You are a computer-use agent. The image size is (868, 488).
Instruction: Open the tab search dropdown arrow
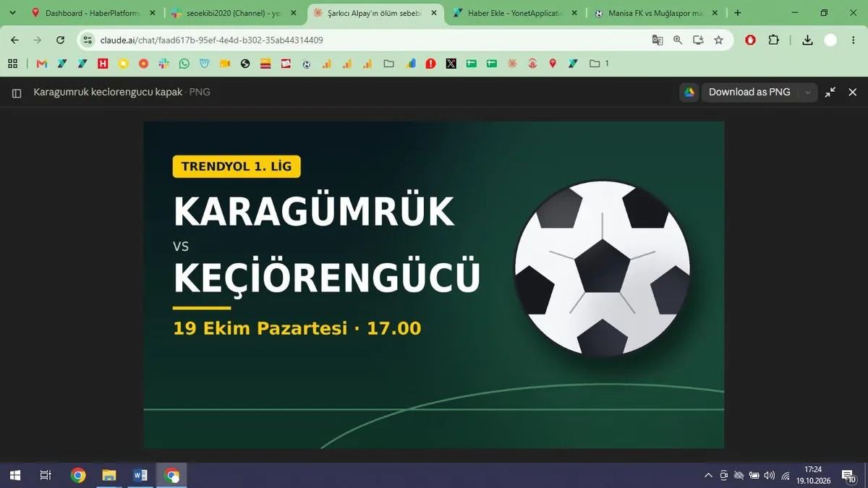12,13
